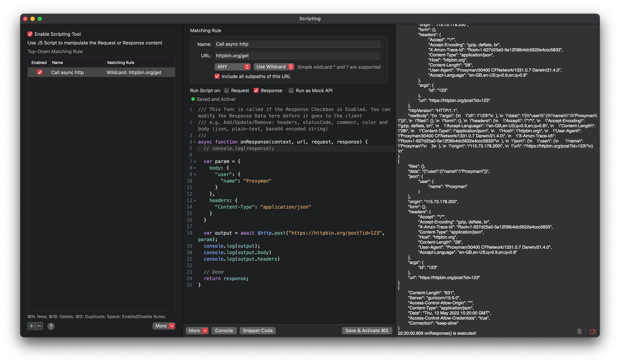Collapse the param object fold at line 7
The height and width of the screenshot is (364, 620).
coord(195,161)
